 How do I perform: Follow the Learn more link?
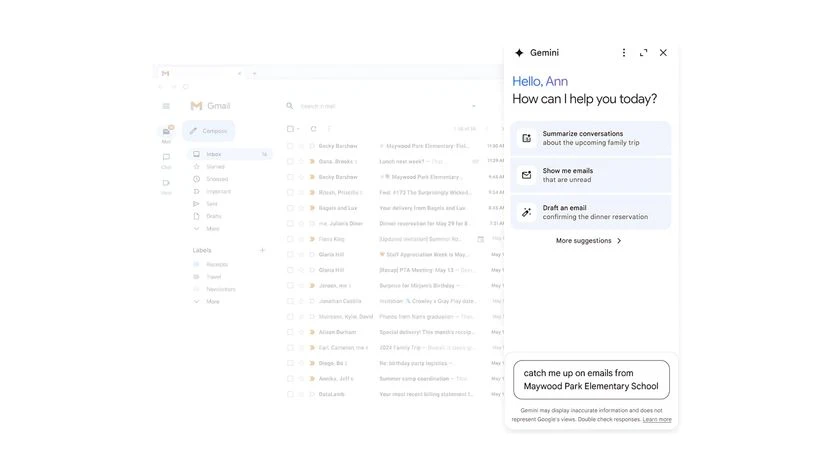click(x=657, y=419)
